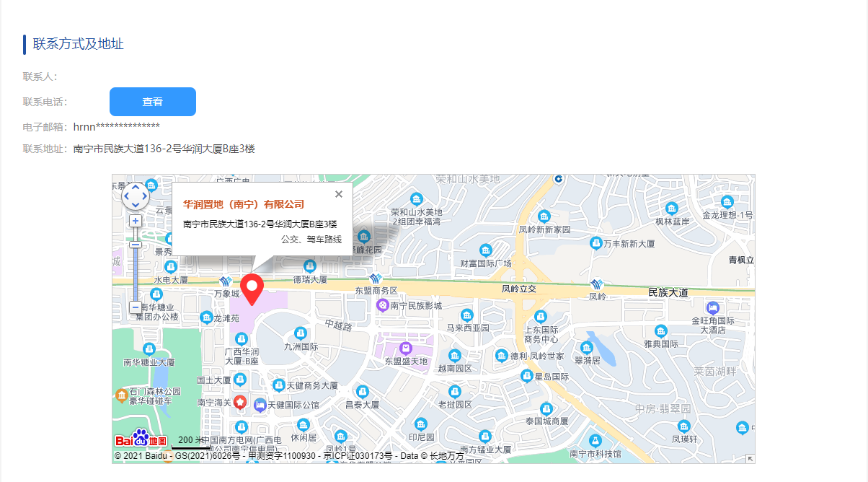868x482 pixels.
Task: Click the 中房·翡翠园 map label
Action: point(663,408)
